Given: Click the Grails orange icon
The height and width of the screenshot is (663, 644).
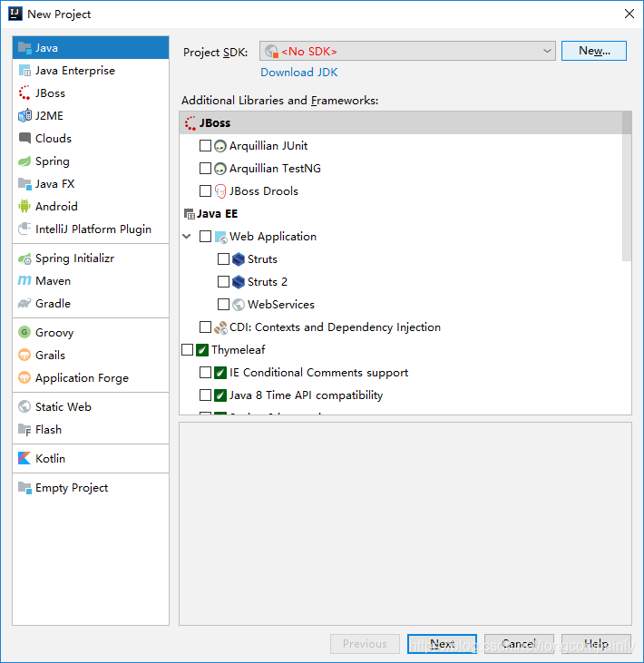Looking at the screenshot, I should click(24, 356).
